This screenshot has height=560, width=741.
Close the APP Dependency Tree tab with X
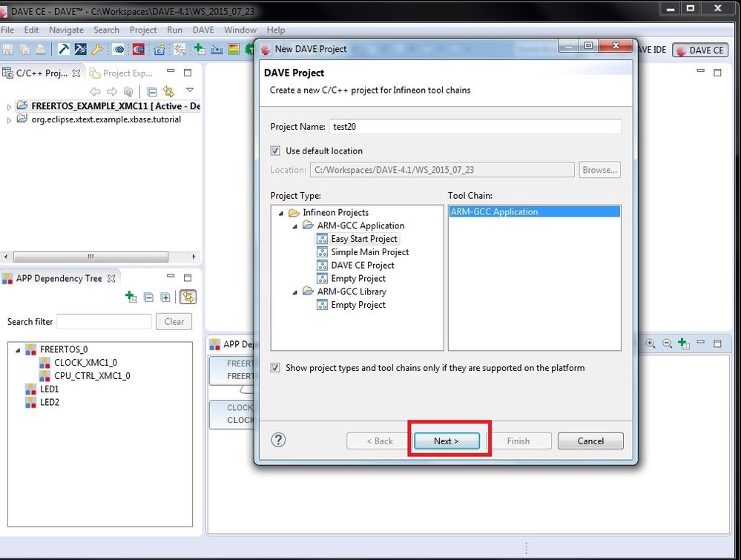pyautogui.click(x=111, y=278)
